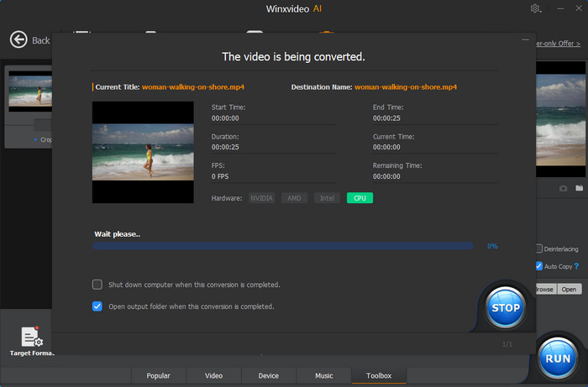Click Current Title woman-walking-on-shore.mp4
This screenshot has height=387, width=588.
[193, 87]
